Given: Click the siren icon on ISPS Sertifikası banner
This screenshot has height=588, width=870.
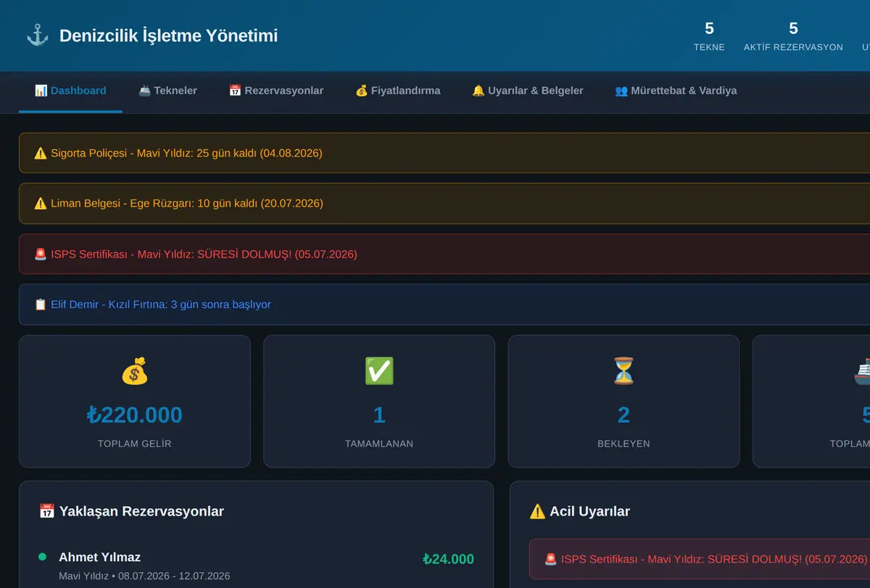Looking at the screenshot, I should click(x=41, y=254).
